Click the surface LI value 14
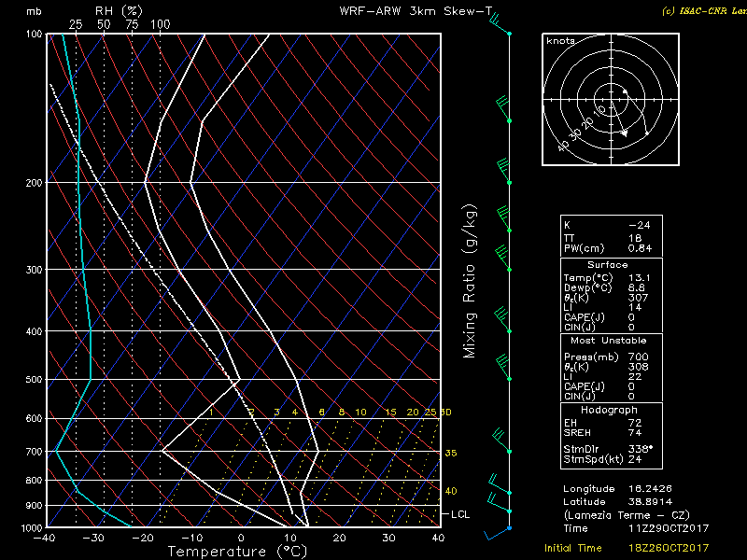This screenshot has height=560, width=747. click(x=635, y=308)
